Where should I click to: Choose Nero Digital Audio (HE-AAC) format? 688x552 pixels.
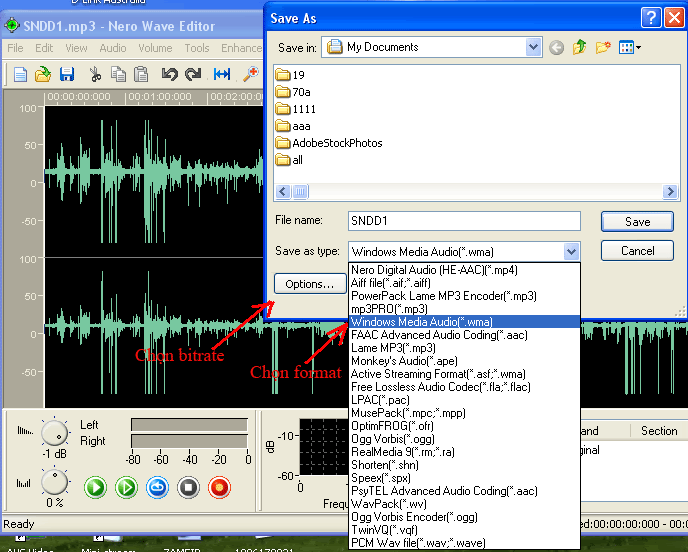[x=464, y=270]
